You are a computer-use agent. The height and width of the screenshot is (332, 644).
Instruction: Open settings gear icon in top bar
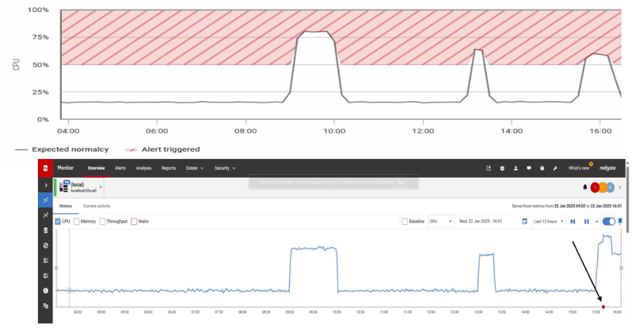click(502, 168)
